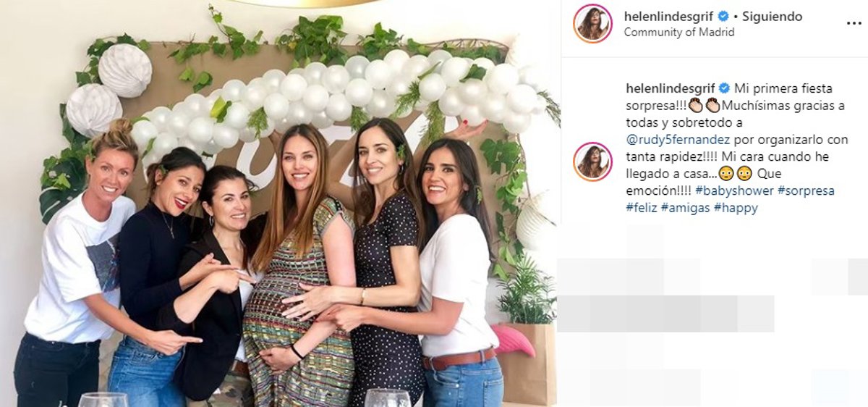This screenshot has width=868, height=407.
Task: Open the #babyshower hashtag
Action: pos(734,191)
